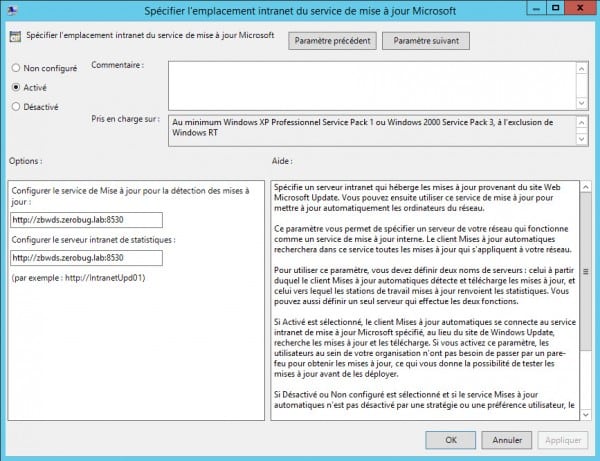The width and height of the screenshot is (600, 461).
Task: Click help paragraph starting 'Si Désactivé ou Non configuré'
Action: pos(425,399)
